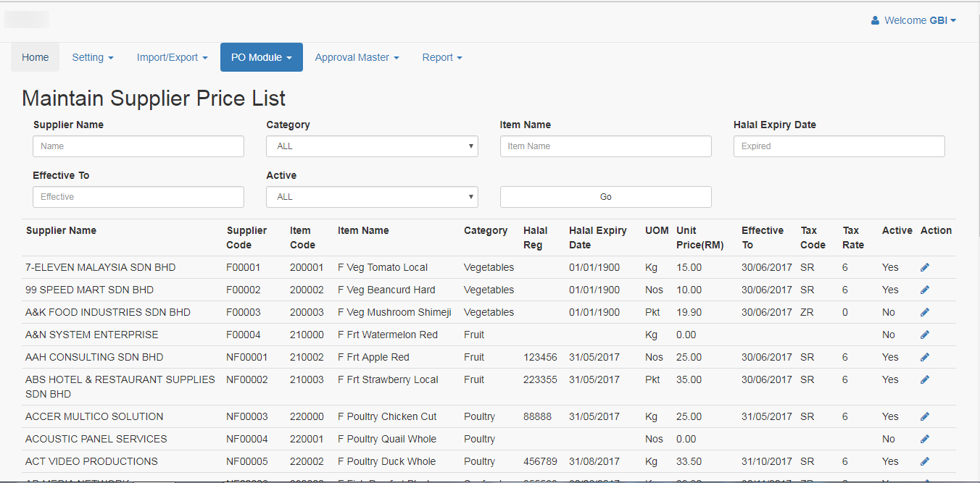Select 'F Poultry Chicken Cut' item cell
Image resolution: width=980 pixels, height=483 pixels.
click(387, 416)
